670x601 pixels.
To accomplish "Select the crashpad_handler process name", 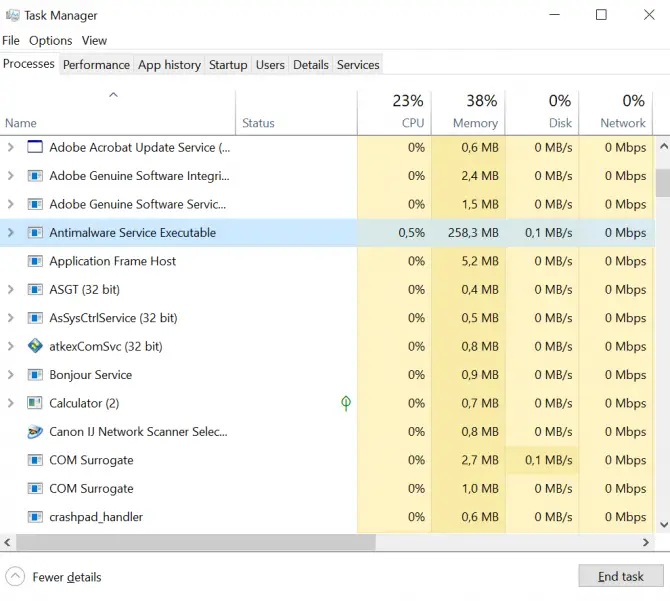I will pos(96,517).
